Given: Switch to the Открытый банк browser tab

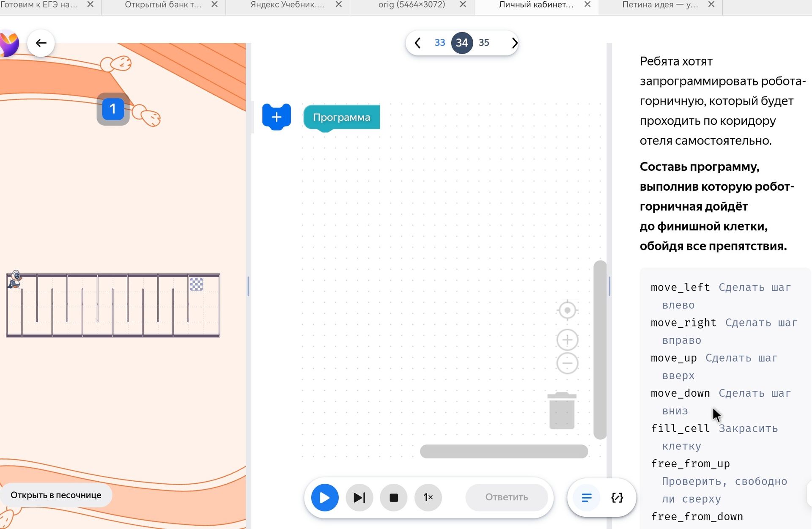Looking at the screenshot, I should click(163, 5).
